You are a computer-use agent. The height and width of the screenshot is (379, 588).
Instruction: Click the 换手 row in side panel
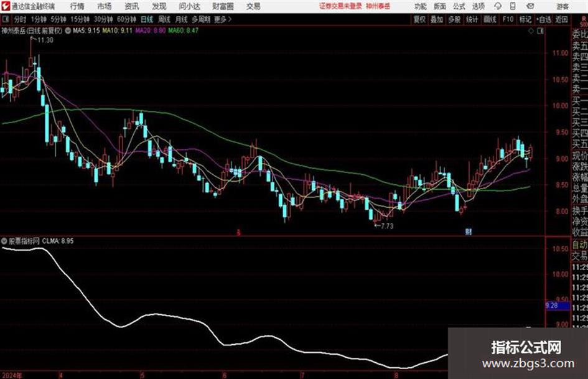(580, 210)
